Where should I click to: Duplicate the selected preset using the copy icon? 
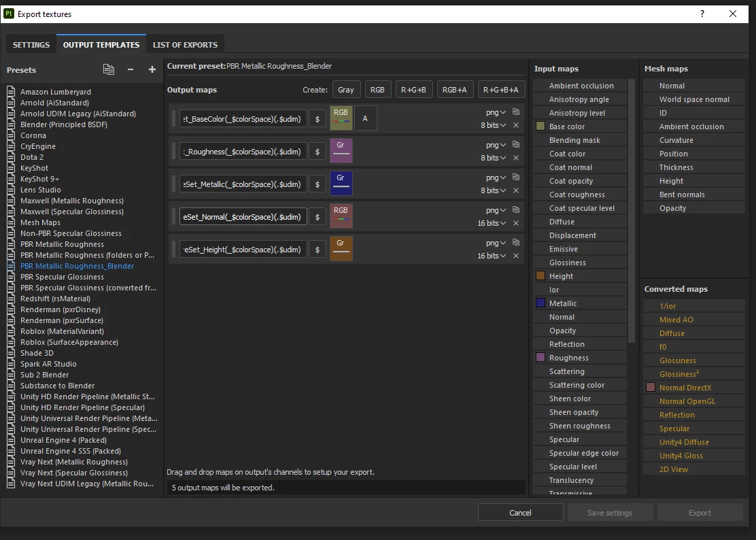pyautogui.click(x=109, y=69)
